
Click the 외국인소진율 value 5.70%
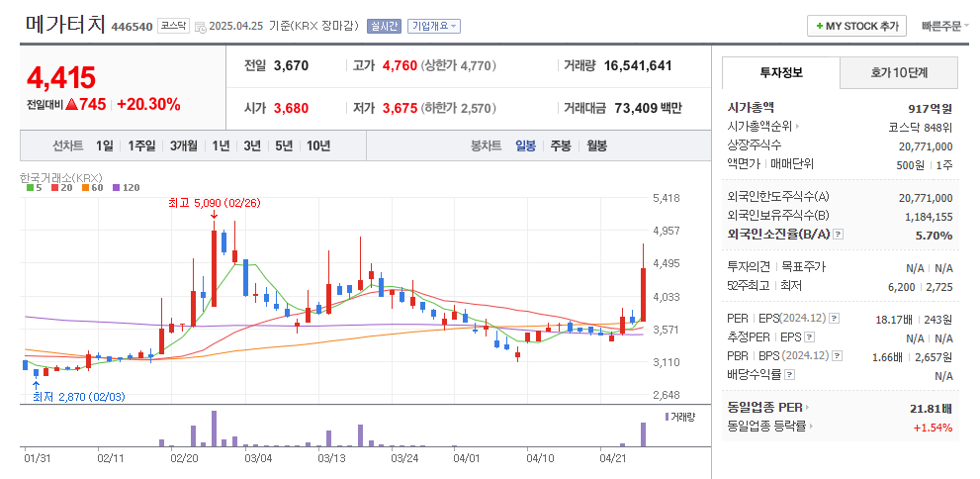935,236
